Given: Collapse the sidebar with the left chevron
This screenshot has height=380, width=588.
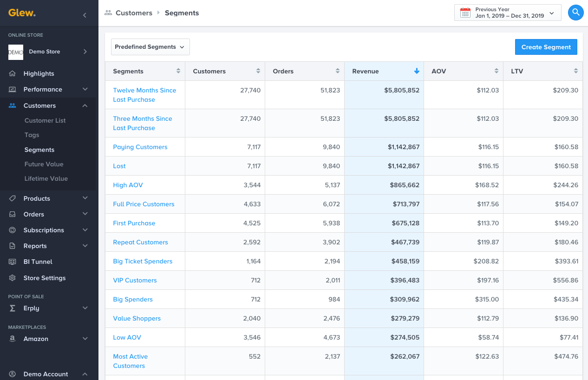Looking at the screenshot, I should click(85, 15).
